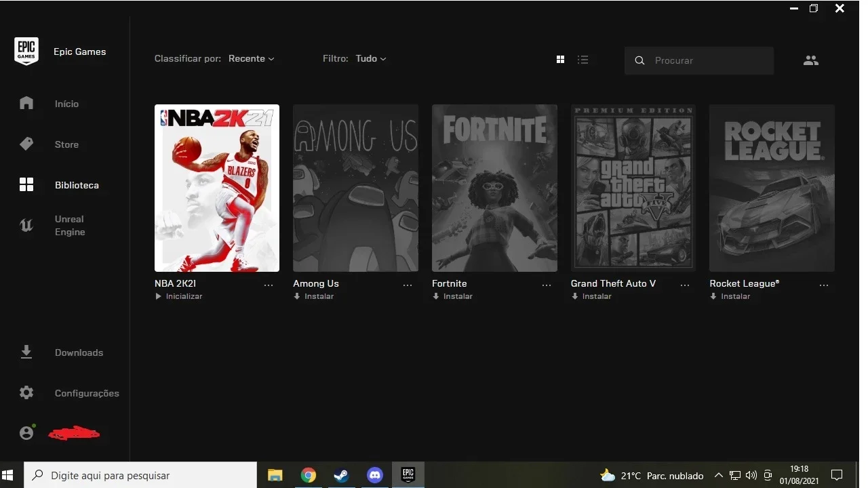Click Instalar under Fortnite
The height and width of the screenshot is (488, 868).
pyautogui.click(x=452, y=297)
